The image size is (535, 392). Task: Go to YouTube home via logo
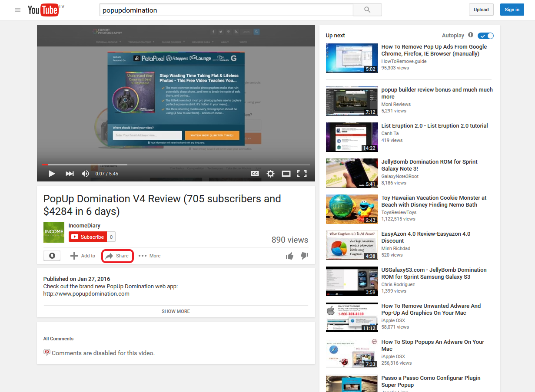(x=43, y=10)
